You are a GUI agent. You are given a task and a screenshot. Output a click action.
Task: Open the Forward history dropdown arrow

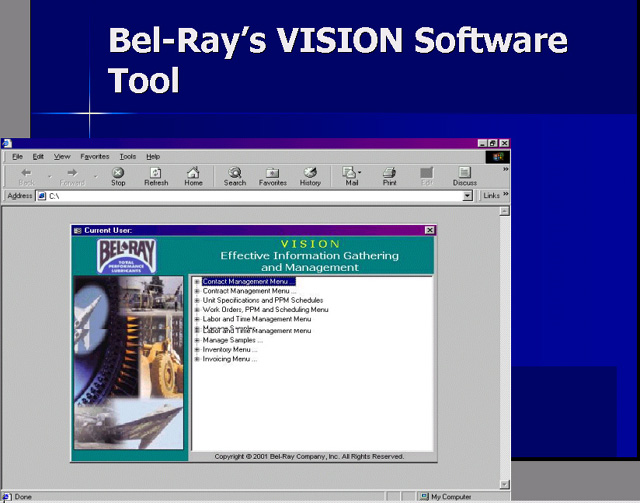(96, 177)
